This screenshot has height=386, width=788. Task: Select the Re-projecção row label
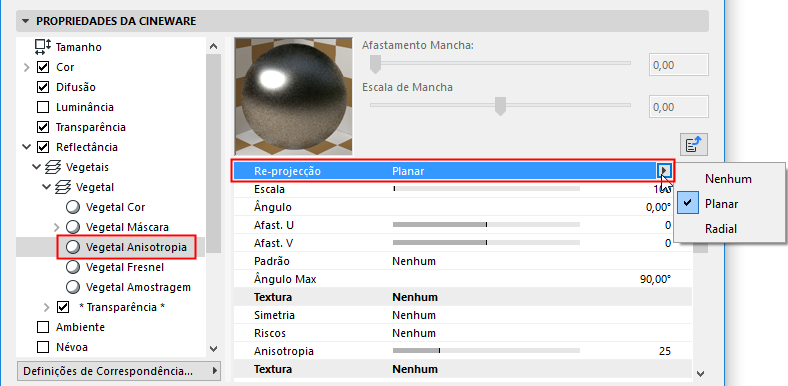pos(287,171)
